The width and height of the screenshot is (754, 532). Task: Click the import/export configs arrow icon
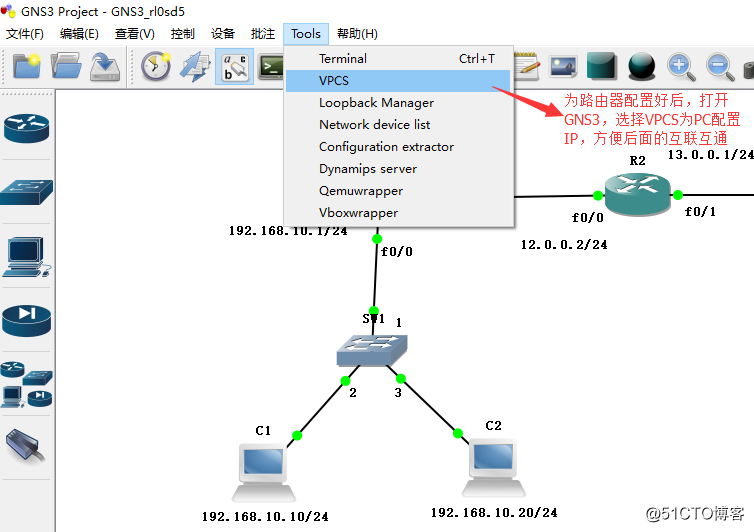click(x=195, y=66)
